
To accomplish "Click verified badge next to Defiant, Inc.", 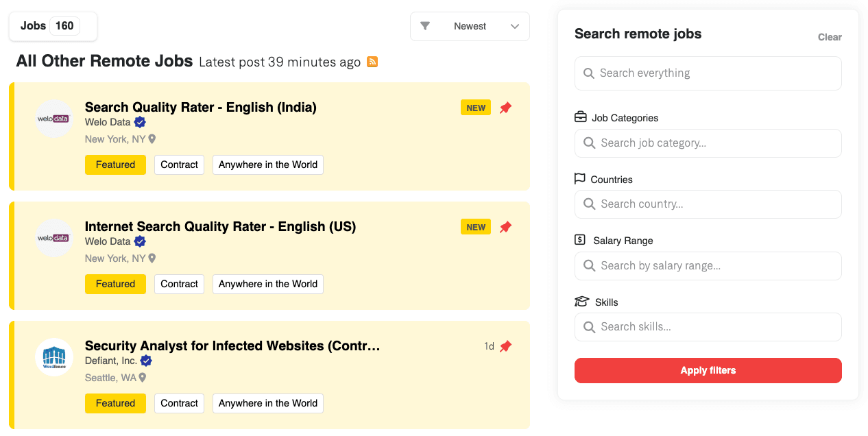I will [146, 361].
